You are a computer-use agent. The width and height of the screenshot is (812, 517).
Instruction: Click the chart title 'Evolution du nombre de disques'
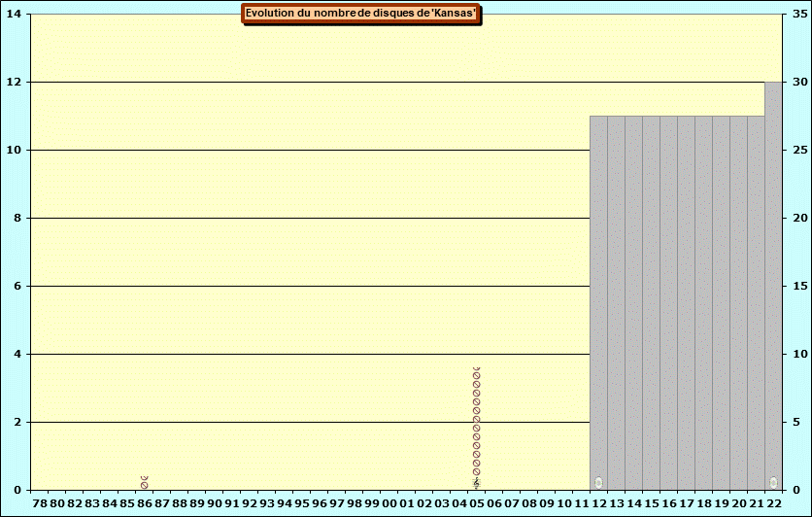360,14
